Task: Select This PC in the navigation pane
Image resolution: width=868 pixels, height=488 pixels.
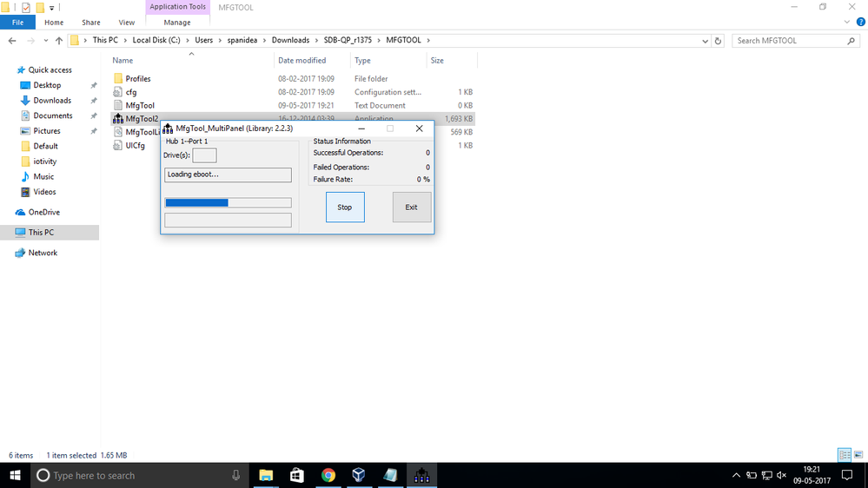Action: coord(41,233)
